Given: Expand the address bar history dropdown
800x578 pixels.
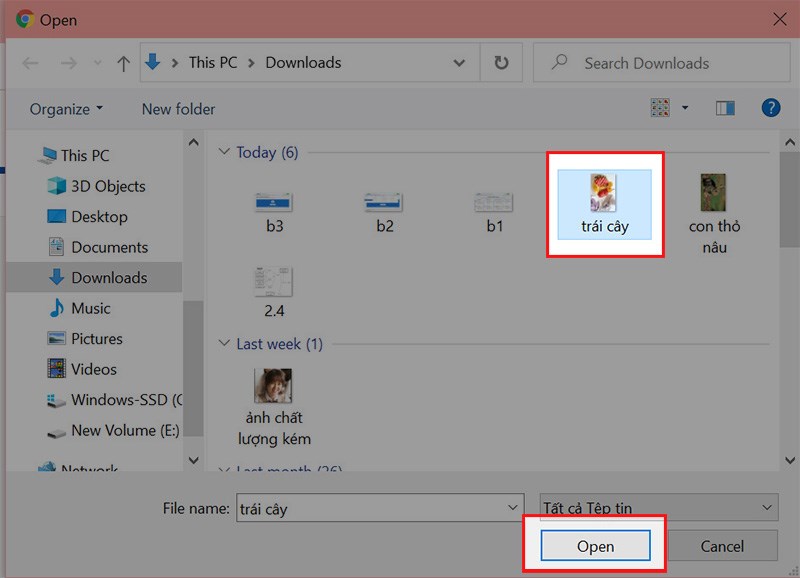Looking at the screenshot, I should pos(459,63).
